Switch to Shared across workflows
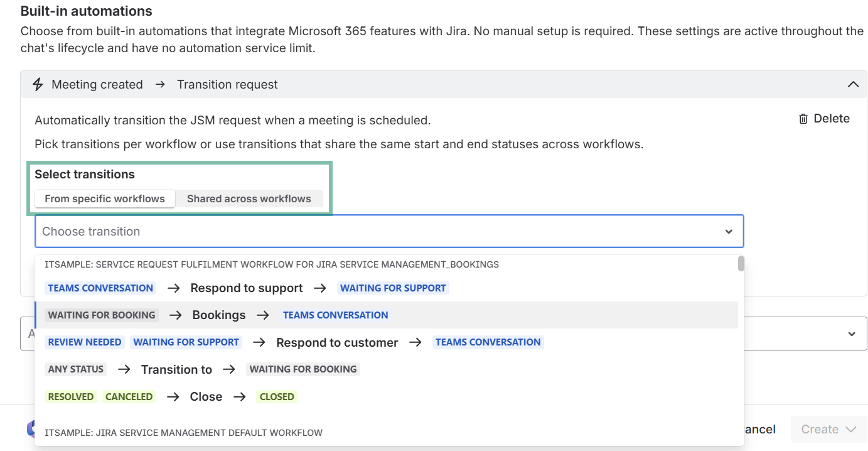This screenshot has width=868, height=451. coord(249,198)
